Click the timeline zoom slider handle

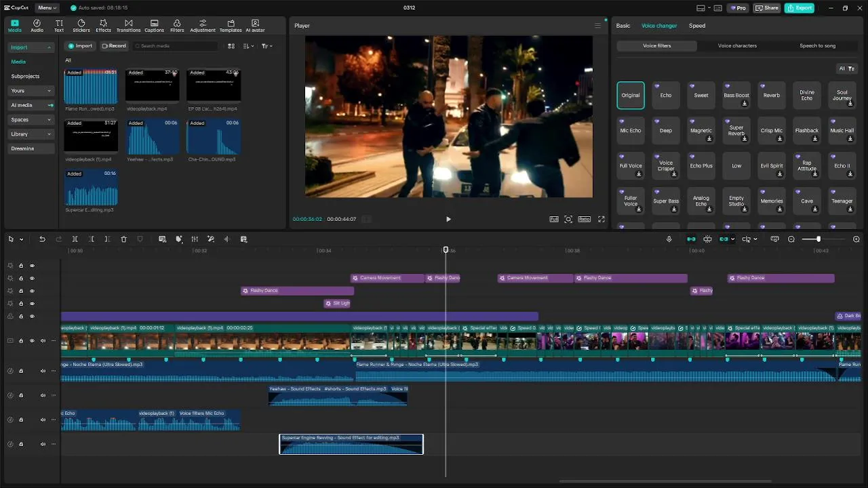pos(818,239)
